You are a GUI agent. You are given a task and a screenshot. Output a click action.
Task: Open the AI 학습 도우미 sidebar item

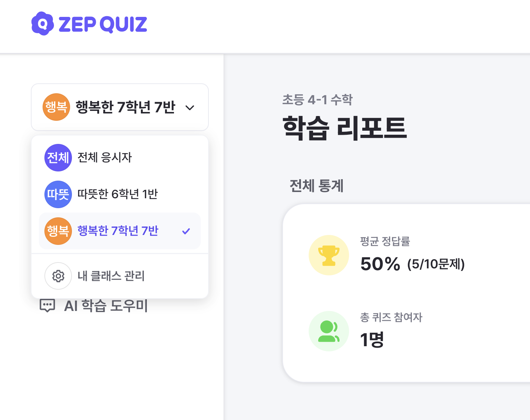click(x=94, y=305)
